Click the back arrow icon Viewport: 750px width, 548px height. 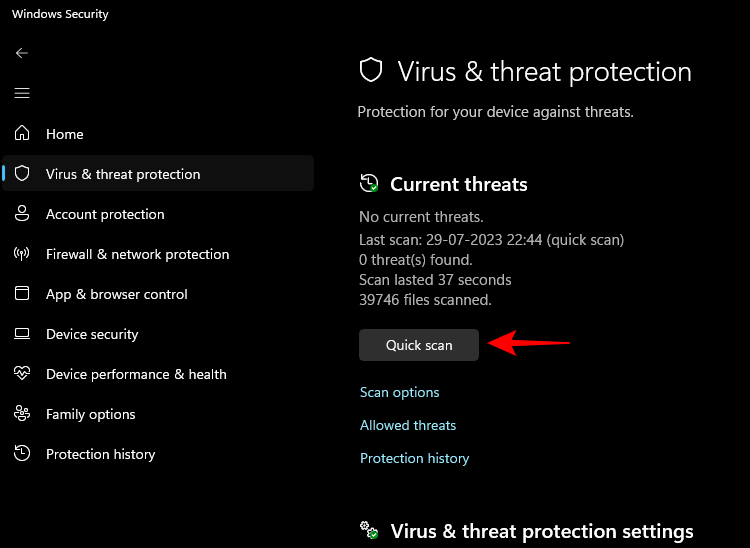(x=22, y=53)
